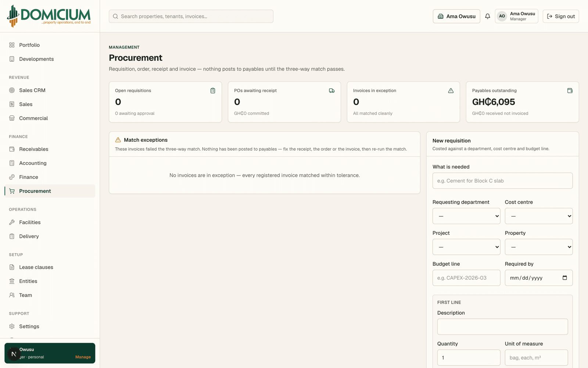Click the GH₵6,095 payables value
Screen dimensions: 588x368
[x=494, y=102]
